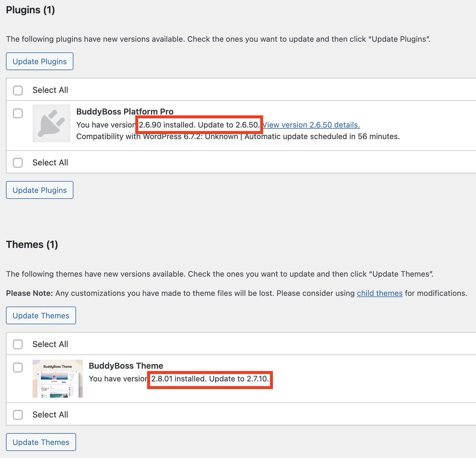This screenshot has height=458, width=476.
Task: Click the Plugins (1) heading
Action: coord(31,10)
